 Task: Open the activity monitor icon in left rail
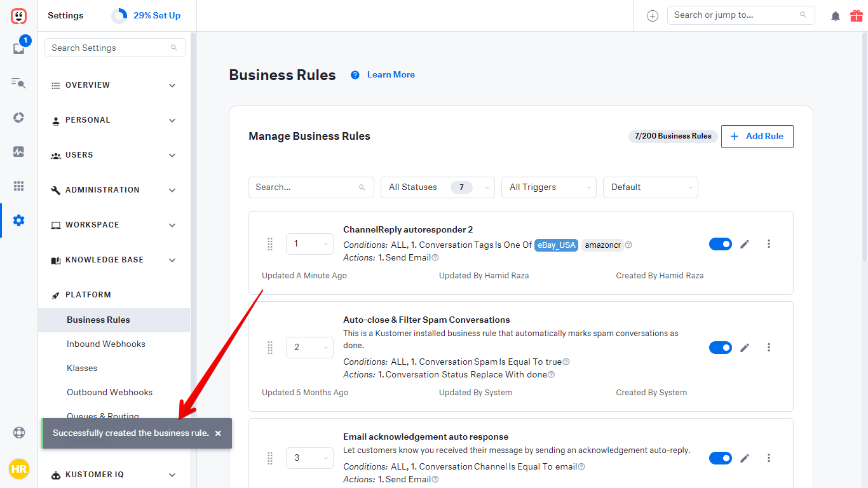point(18,151)
